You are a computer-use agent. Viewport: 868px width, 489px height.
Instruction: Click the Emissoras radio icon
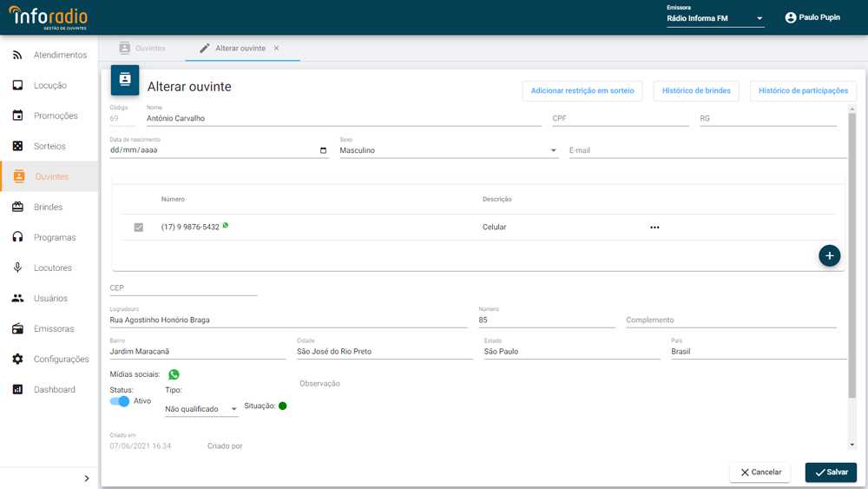[17, 328]
